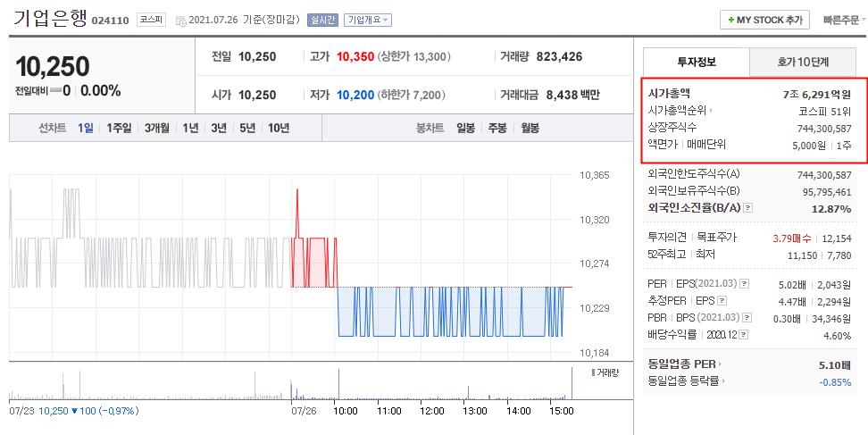Click the arrow next to 시가총액순위
The height and width of the screenshot is (435, 868).
click(x=711, y=111)
